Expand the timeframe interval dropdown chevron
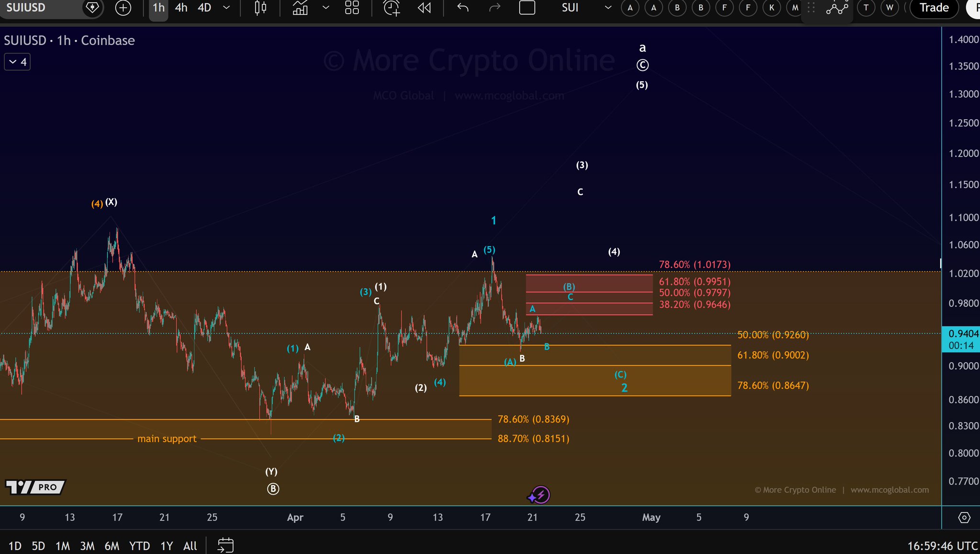 227,8
